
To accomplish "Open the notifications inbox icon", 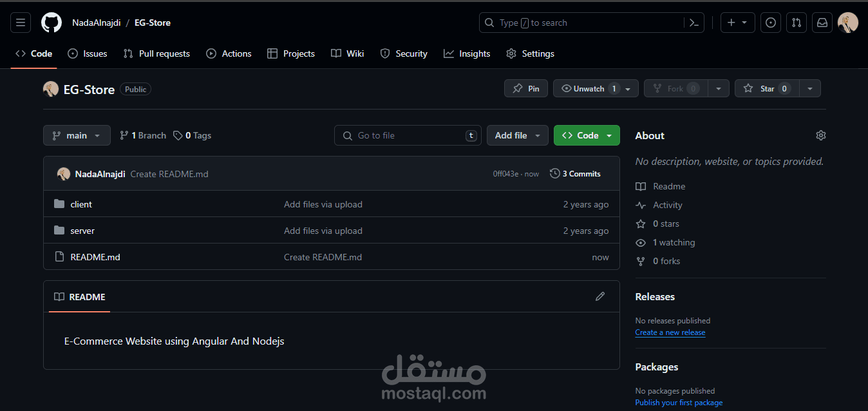I will click(822, 23).
